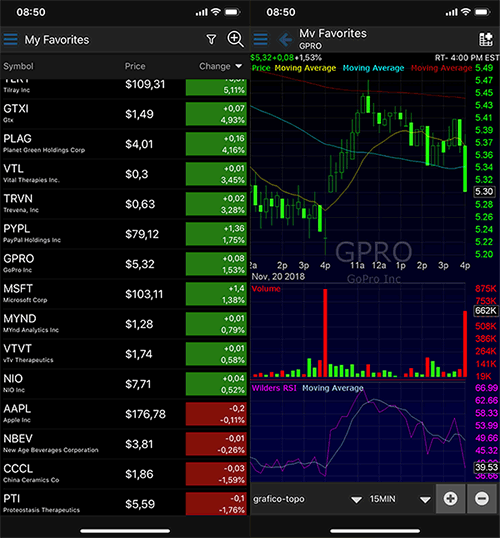Tap the green Price legend label
500x538 pixels.
pyautogui.click(x=261, y=68)
